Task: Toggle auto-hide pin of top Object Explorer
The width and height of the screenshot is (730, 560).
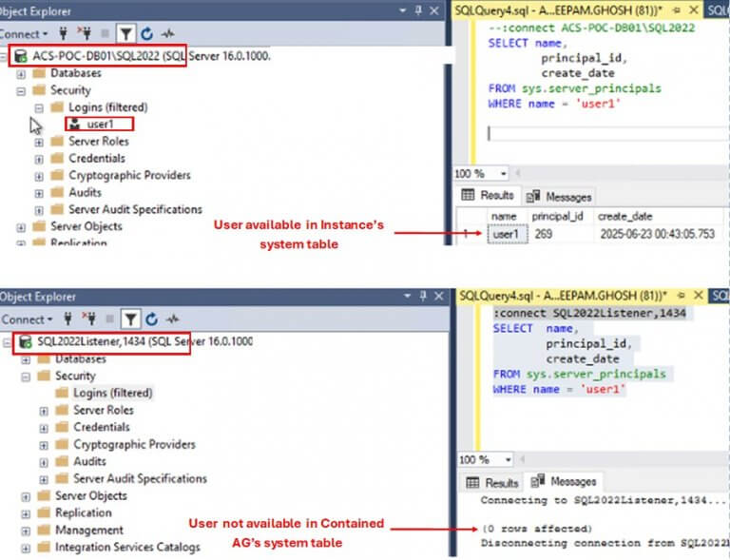Action: pos(418,10)
